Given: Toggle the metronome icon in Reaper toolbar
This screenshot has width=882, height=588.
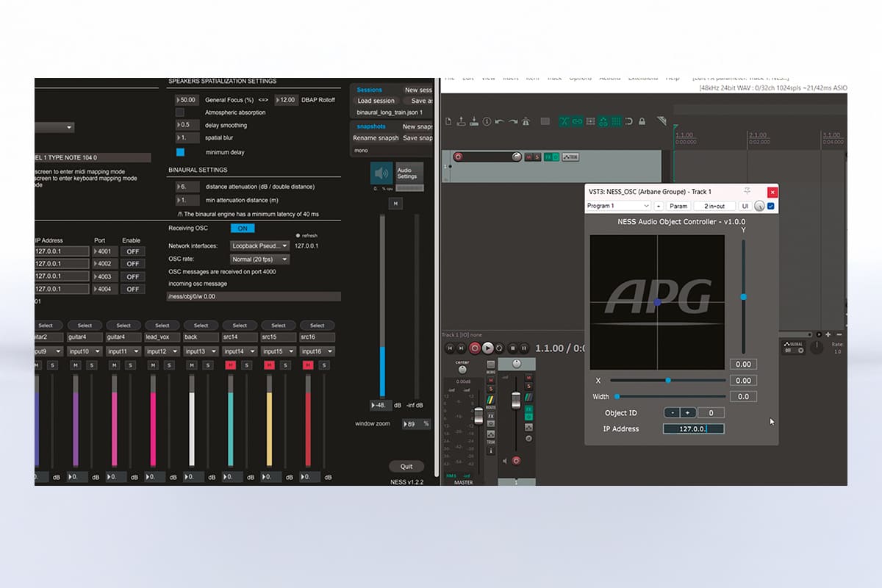Looking at the screenshot, I should click(x=526, y=121).
